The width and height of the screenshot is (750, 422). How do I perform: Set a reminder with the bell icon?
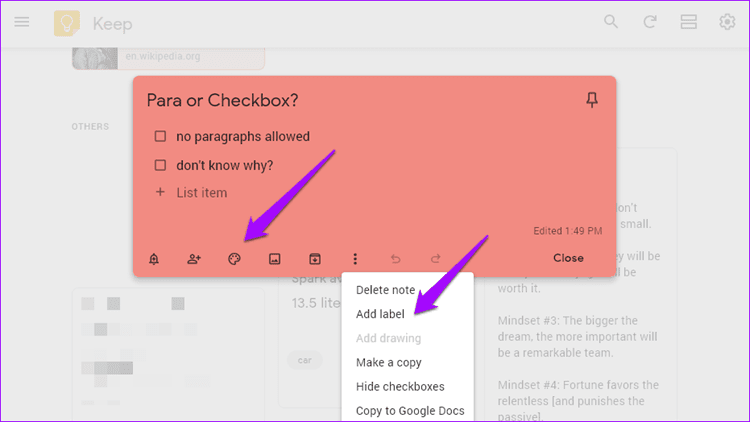pos(154,259)
